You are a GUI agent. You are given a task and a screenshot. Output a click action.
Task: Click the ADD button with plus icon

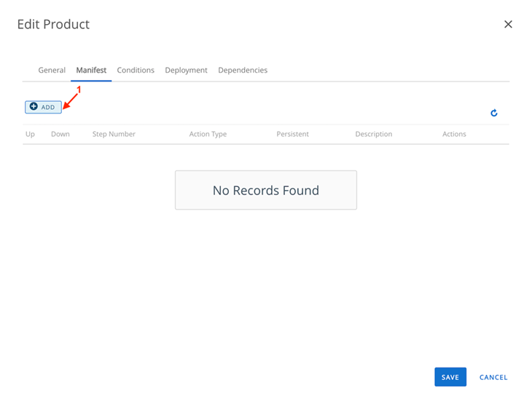point(43,107)
